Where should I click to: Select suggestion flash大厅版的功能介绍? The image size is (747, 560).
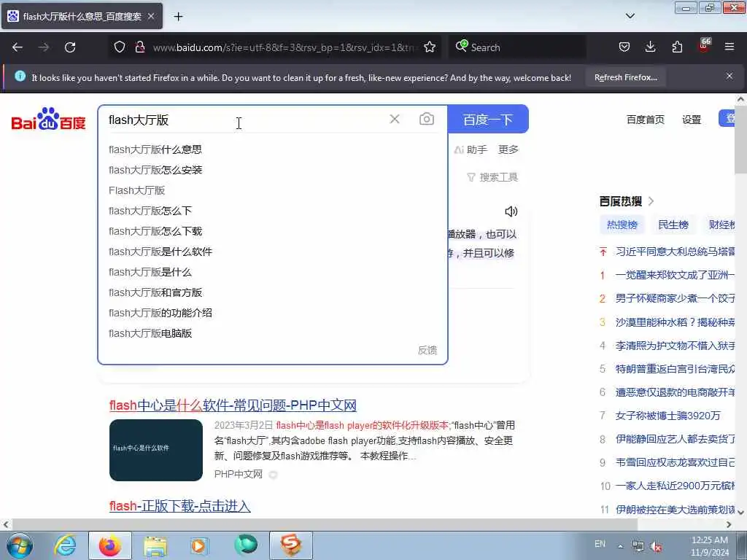[x=273, y=314]
